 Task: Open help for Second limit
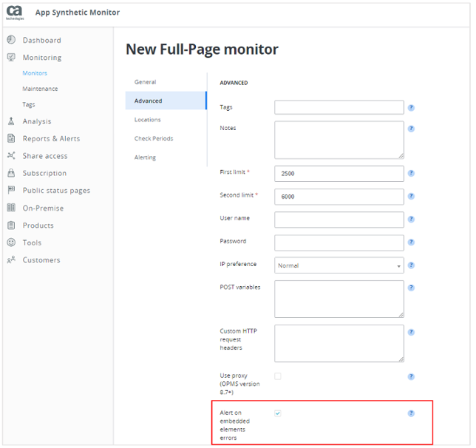[411, 196]
